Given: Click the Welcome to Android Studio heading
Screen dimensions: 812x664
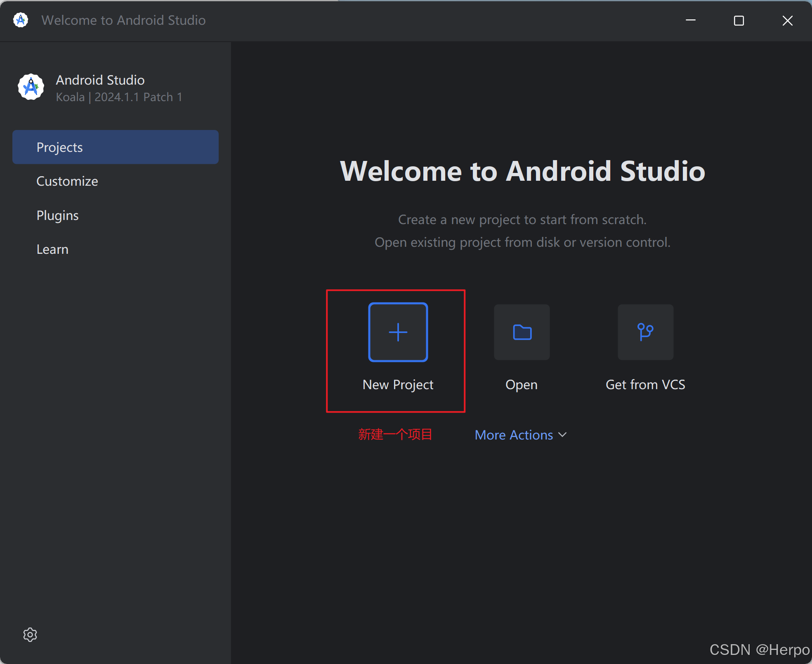Looking at the screenshot, I should click(522, 171).
